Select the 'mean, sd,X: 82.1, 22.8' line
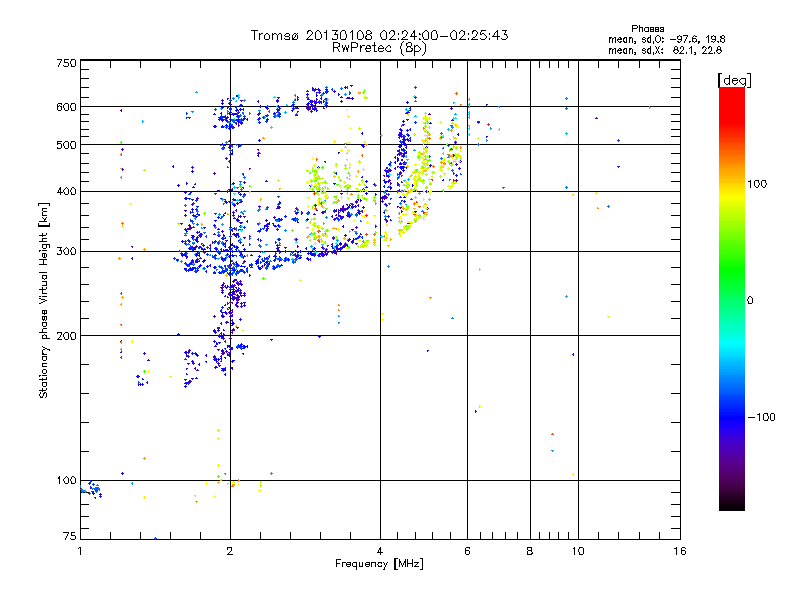This screenshot has height=600, width=800. coord(665,51)
